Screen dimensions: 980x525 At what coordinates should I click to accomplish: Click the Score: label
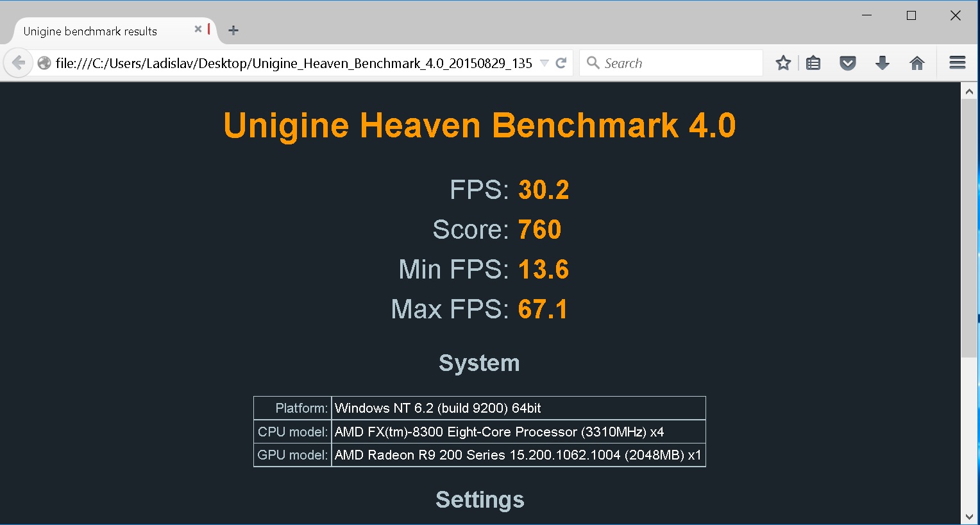tap(471, 230)
